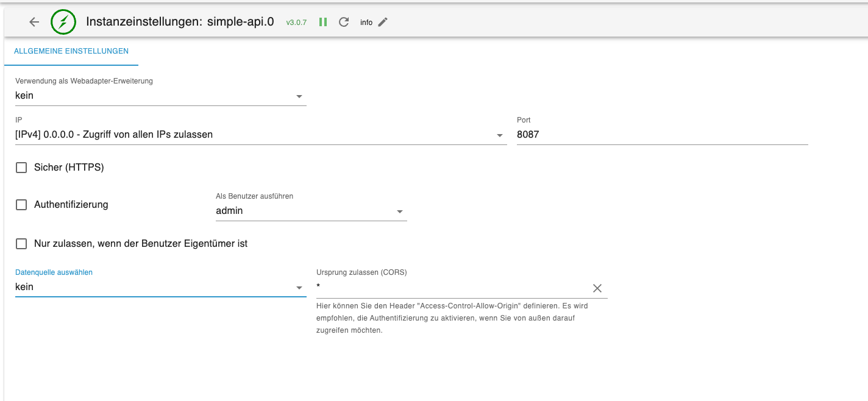Expand the IP address dropdown
The width and height of the screenshot is (868, 401).
[x=260, y=135]
